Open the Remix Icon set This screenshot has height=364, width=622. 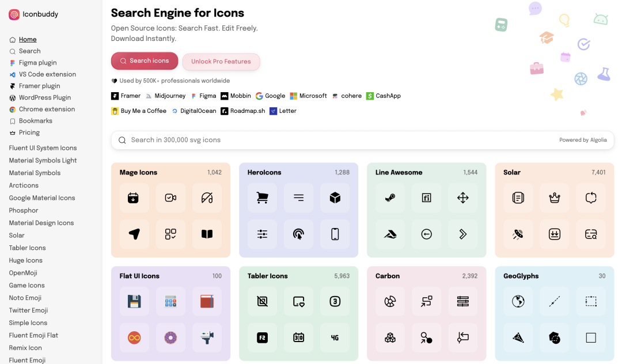coord(25,348)
